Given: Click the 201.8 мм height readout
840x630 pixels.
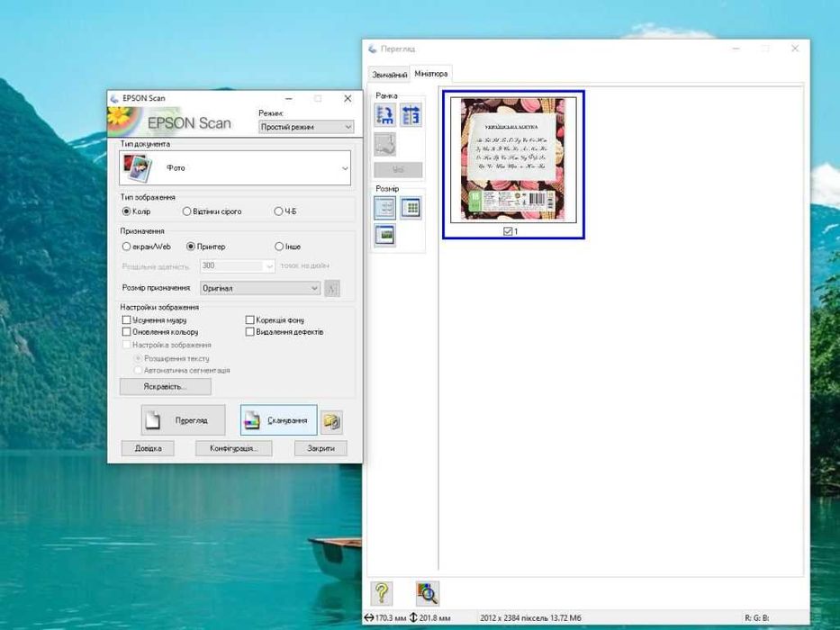Looking at the screenshot, I should point(430,618).
